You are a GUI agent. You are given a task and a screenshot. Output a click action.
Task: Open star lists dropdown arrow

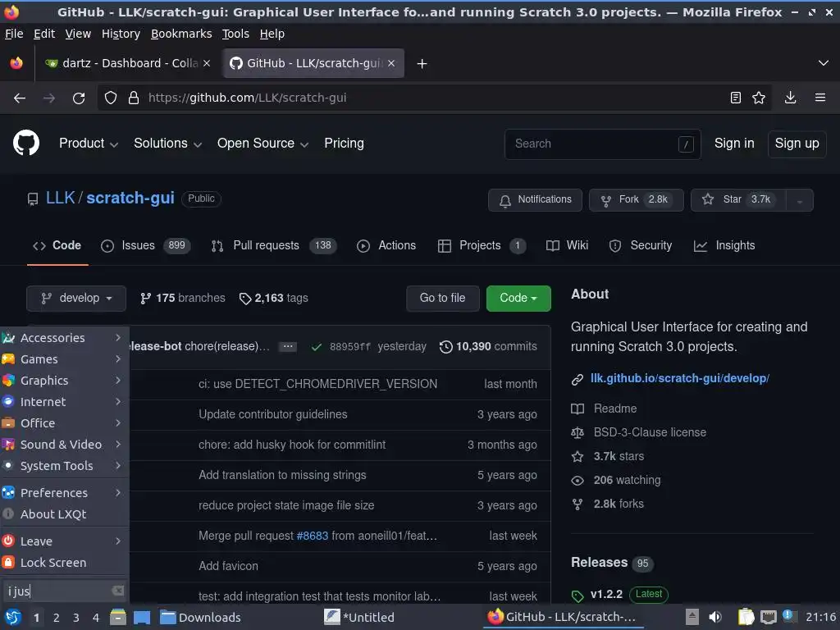tap(800, 200)
